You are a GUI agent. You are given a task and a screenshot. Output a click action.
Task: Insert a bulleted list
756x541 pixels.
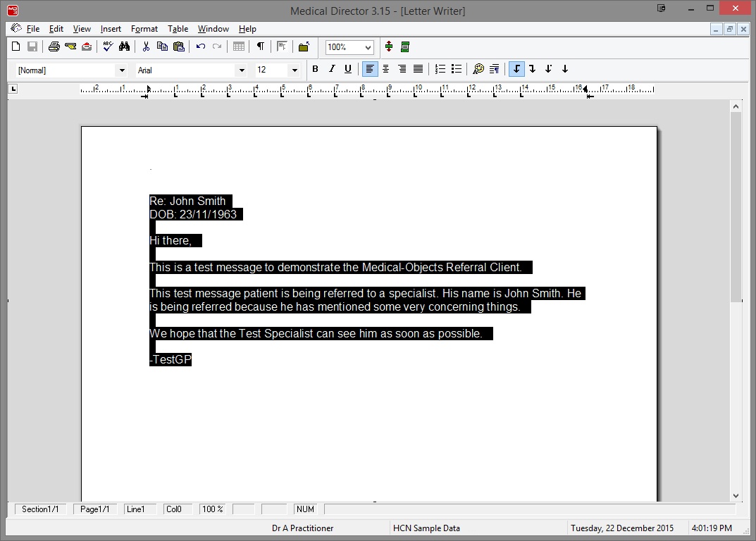(x=456, y=70)
